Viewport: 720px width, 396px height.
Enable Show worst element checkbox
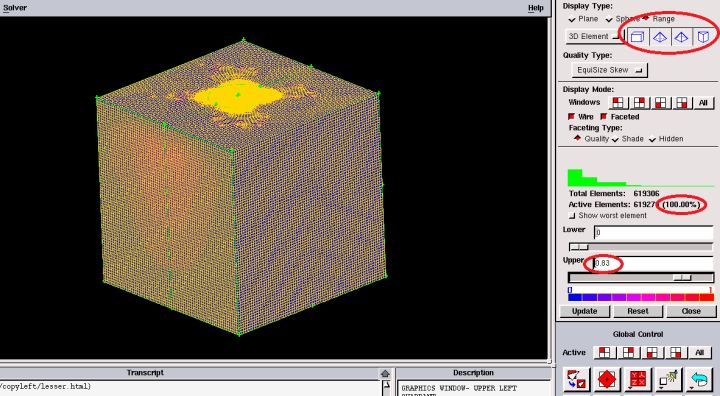tap(572, 215)
